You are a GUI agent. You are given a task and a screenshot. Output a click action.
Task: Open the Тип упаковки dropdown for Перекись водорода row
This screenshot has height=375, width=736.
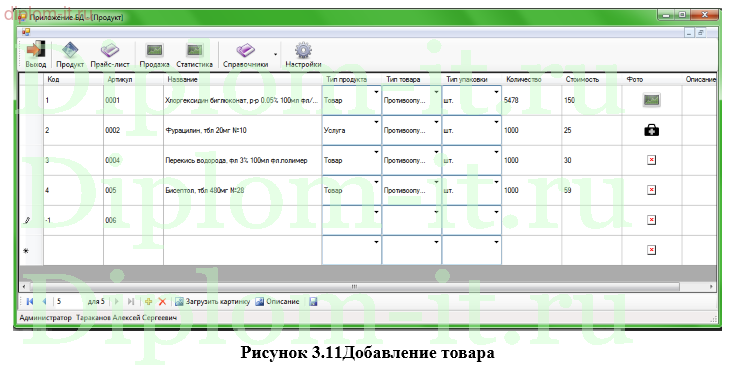coord(496,153)
